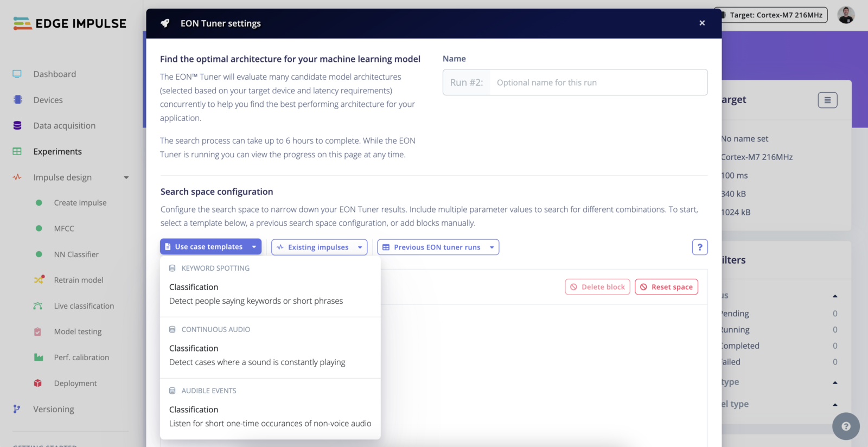Go to Dashboard page
Image resolution: width=868 pixels, height=447 pixels.
pyautogui.click(x=55, y=74)
